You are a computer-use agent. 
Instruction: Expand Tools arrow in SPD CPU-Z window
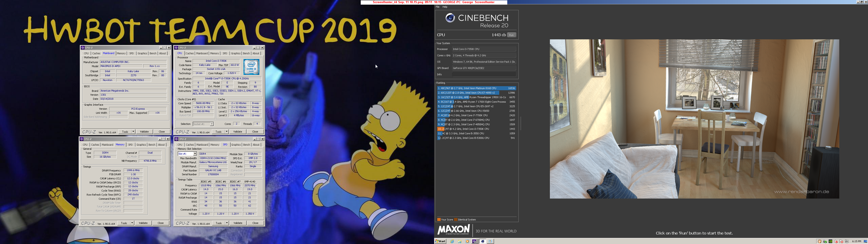227,223
